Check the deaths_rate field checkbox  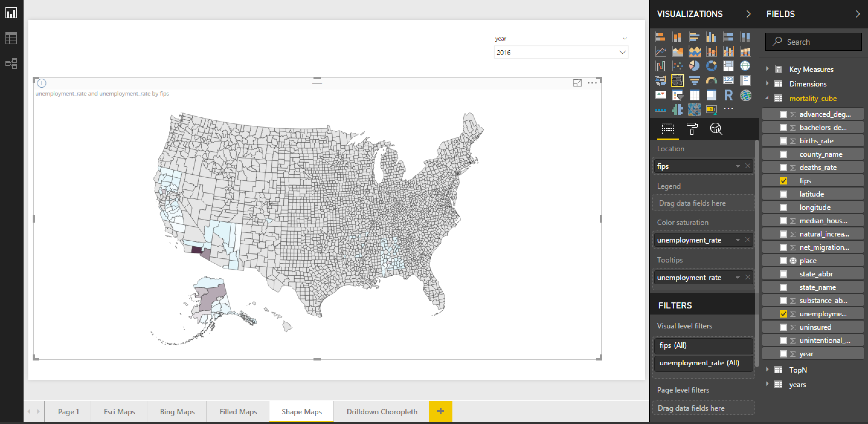(x=783, y=167)
